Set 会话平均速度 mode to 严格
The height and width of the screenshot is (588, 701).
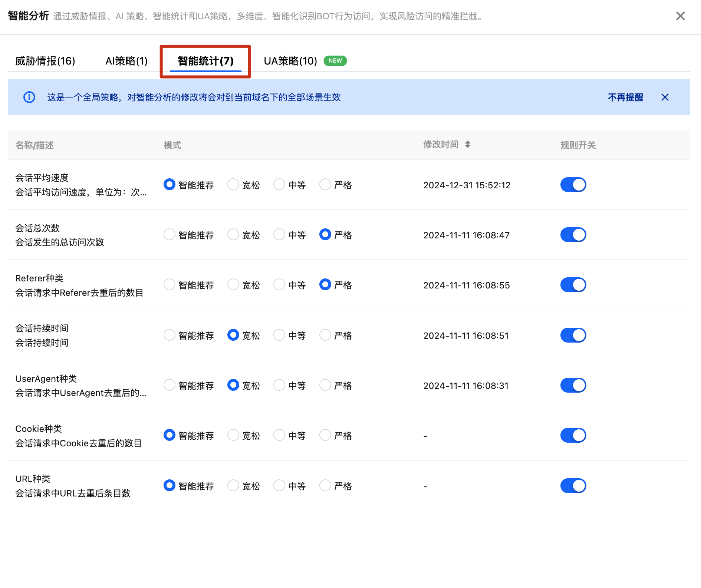coord(325,184)
